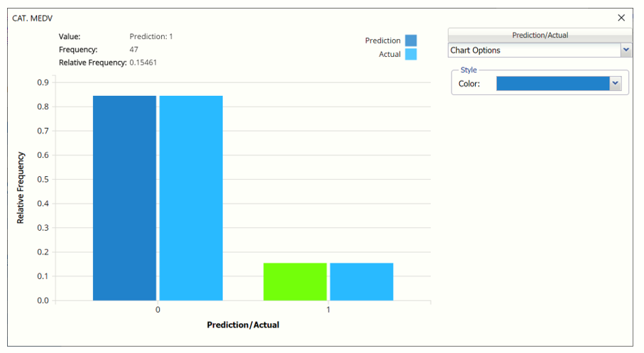Screen dimensions: 644x353
Task: Click the x-axis category label 0
Action: click(158, 311)
